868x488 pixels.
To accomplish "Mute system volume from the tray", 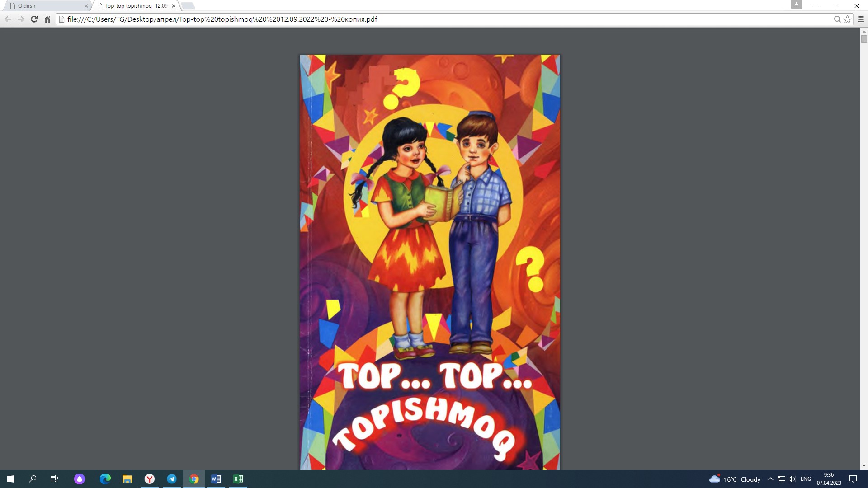I will point(793,479).
